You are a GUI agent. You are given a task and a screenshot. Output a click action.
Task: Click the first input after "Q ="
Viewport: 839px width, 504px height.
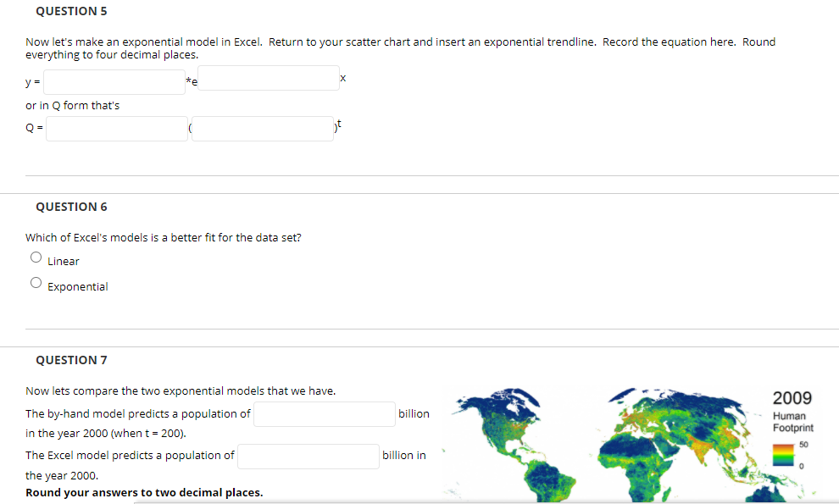coord(117,129)
